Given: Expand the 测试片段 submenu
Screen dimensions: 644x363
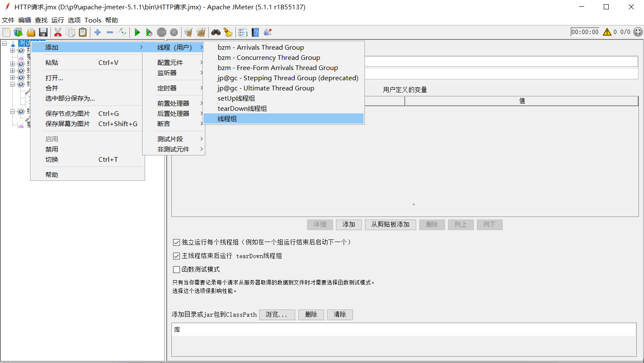Looking at the screenshot, I should (x=174, y=139).
